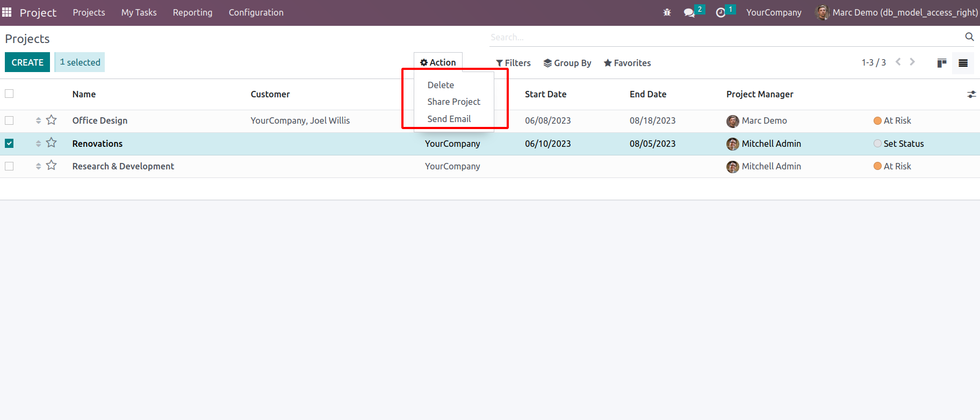Click the orange At Risk status dot for Office Design
The height and width of the screenshot is (420, 980).
pos(877,120)
